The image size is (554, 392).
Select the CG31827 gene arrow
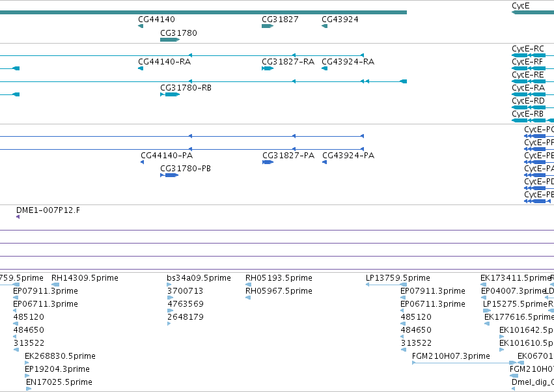point(268,26)
